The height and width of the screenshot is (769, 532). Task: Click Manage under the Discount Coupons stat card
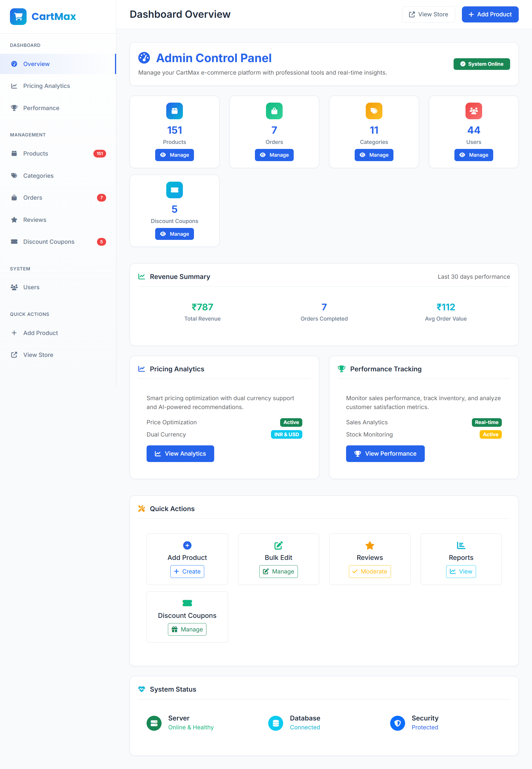click(174, 234)
